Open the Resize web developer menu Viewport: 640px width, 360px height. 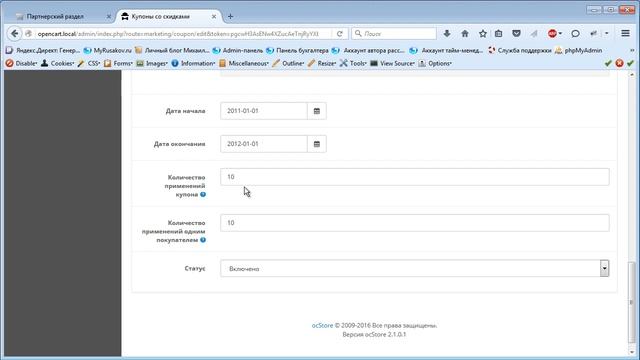coord(322,63)
